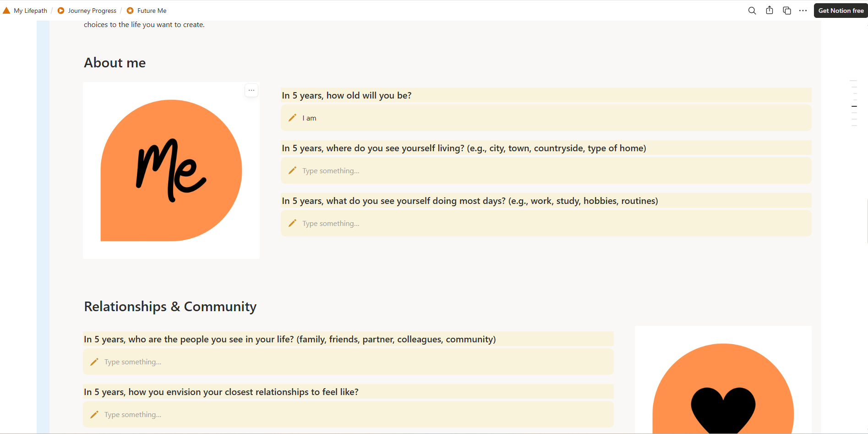Select the Future Me breadcrumb
The width and height of the screenshot is (868, 434).
[x=152, y=11]
